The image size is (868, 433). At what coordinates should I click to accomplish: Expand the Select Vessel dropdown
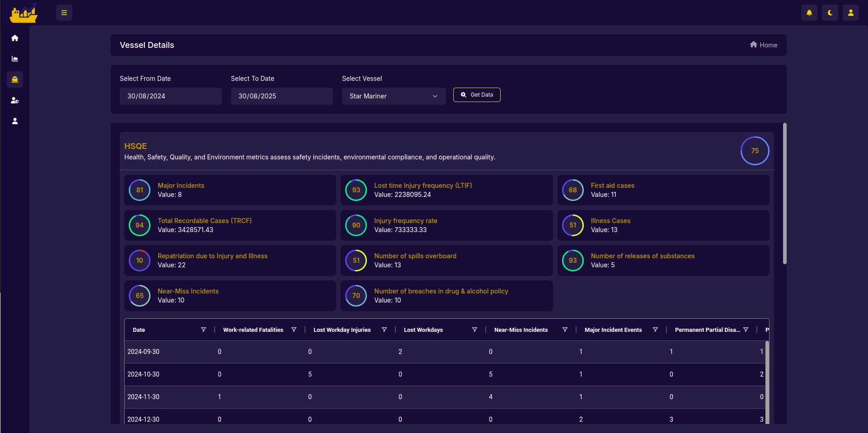[394, 96]
